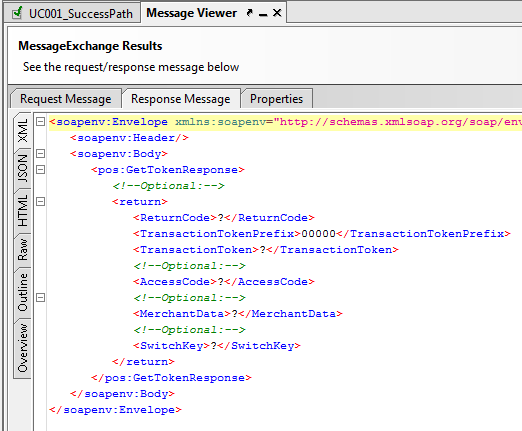Switch to the XML vertical view tab
522x431 pixels.
(23, 130)
